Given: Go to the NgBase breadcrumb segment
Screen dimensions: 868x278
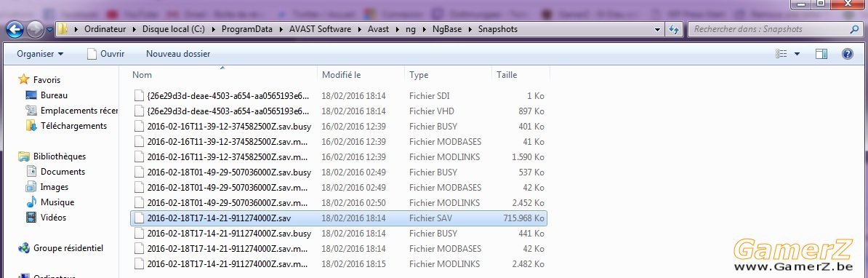Looking at the screenshot, I should [x=447, y=29].
